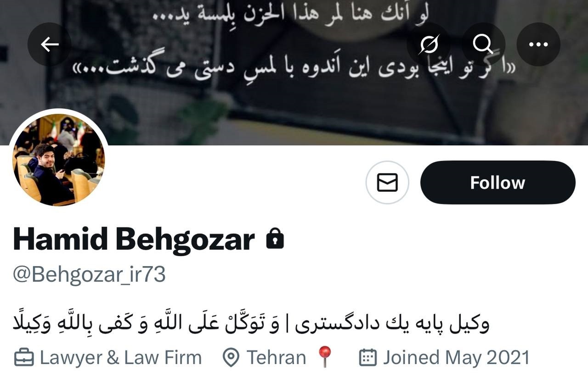Follow Hamid Behgozar
Viewport: 588px width, 373px height.
(x=498, y=183)
